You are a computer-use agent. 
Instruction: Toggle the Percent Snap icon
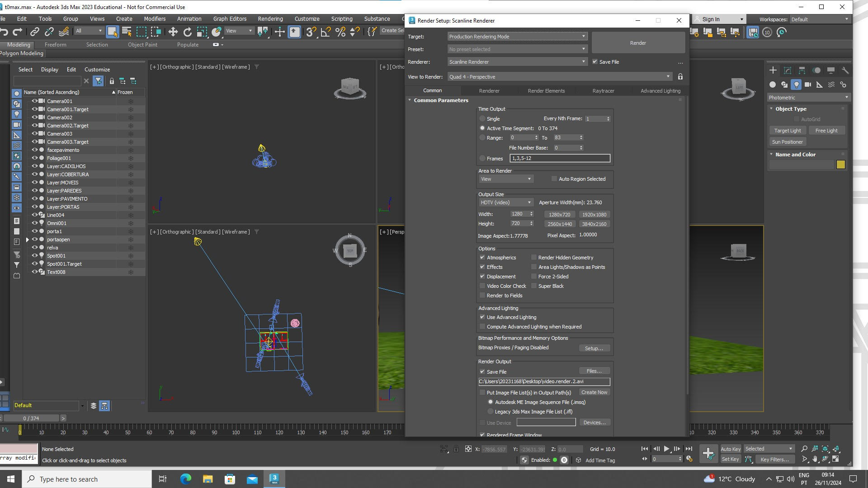click(340, 32)
